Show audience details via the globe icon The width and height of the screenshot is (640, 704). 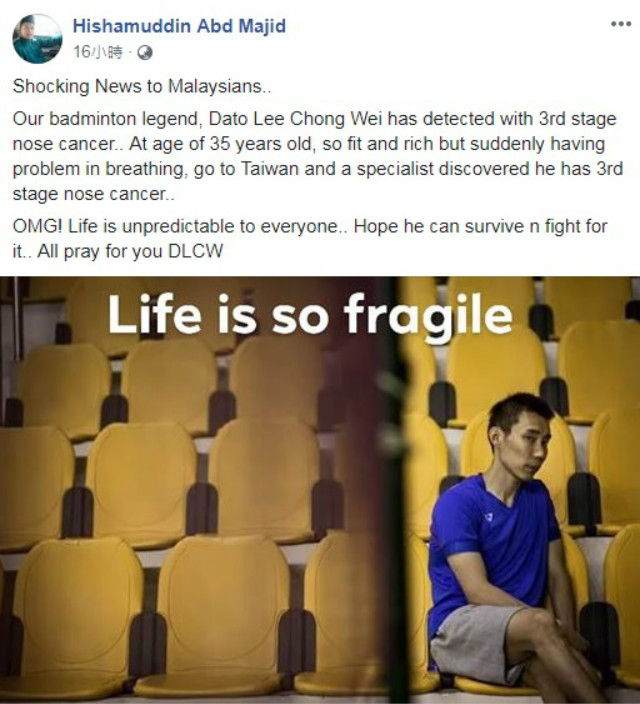145,53
